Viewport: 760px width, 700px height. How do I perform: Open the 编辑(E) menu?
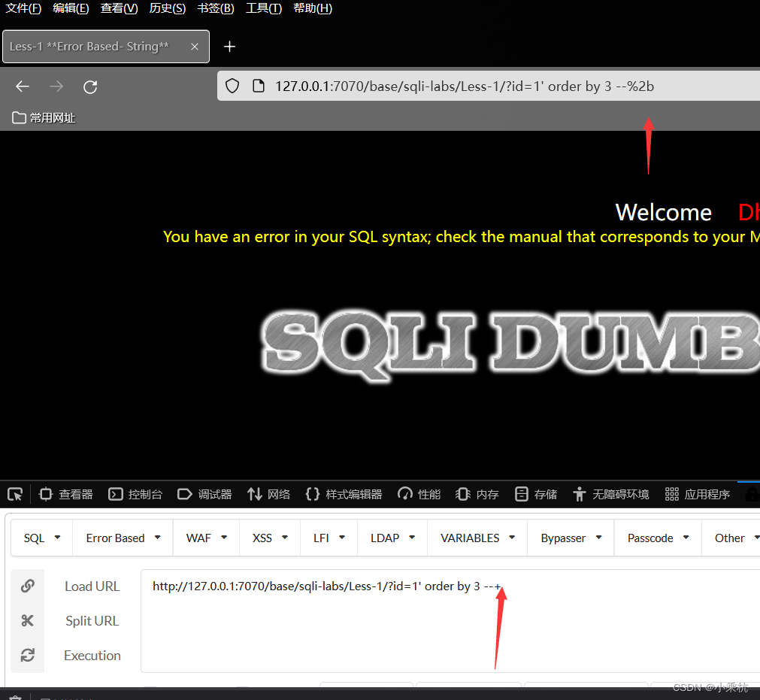coord(71,8)
